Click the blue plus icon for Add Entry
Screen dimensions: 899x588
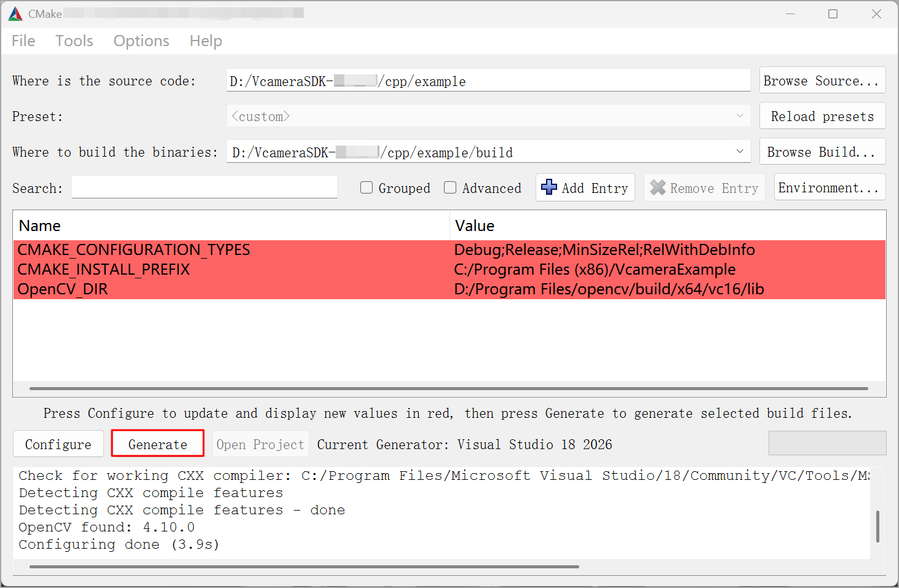pos(549,187)
